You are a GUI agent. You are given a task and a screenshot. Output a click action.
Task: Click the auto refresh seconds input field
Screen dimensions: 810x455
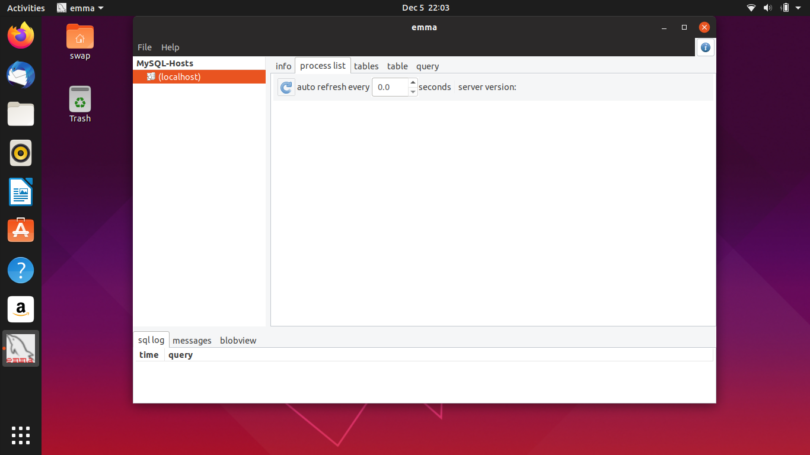click(x=391, y=87)
